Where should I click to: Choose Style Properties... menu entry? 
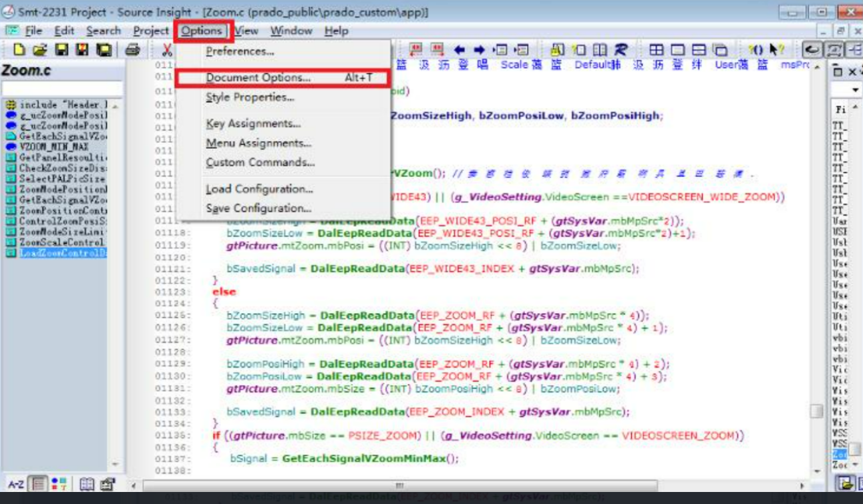coord(250,97)
